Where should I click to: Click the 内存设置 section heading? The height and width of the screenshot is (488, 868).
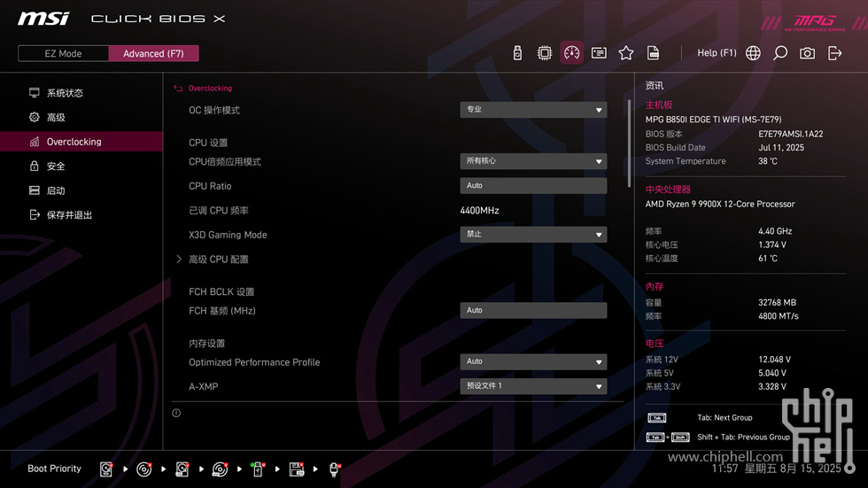[x=207, y=344]
